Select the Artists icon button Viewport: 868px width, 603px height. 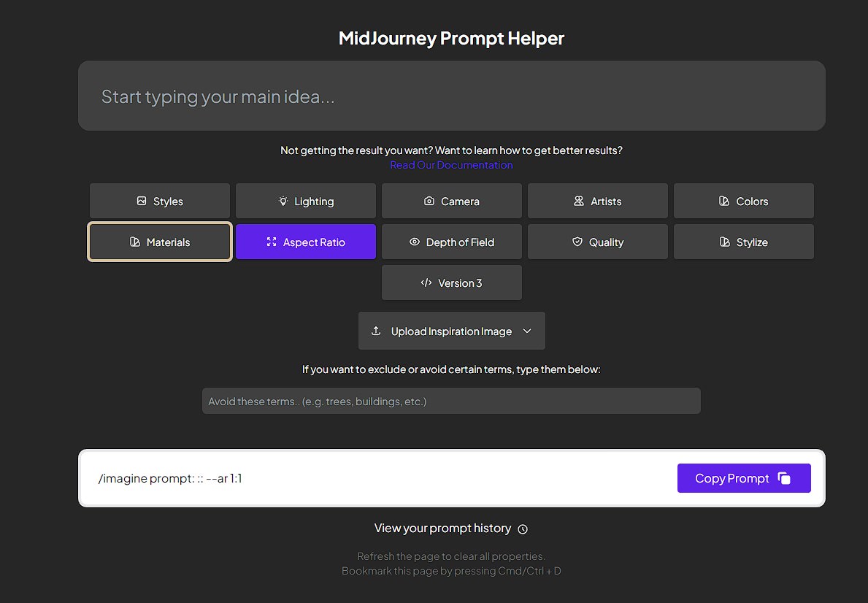(x=577, y=201)
